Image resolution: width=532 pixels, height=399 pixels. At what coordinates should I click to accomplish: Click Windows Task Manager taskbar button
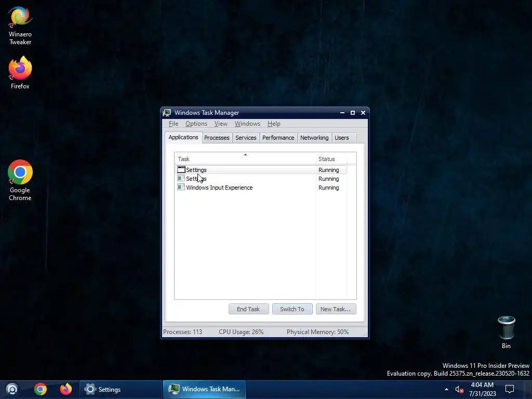[x=204, y=390]
